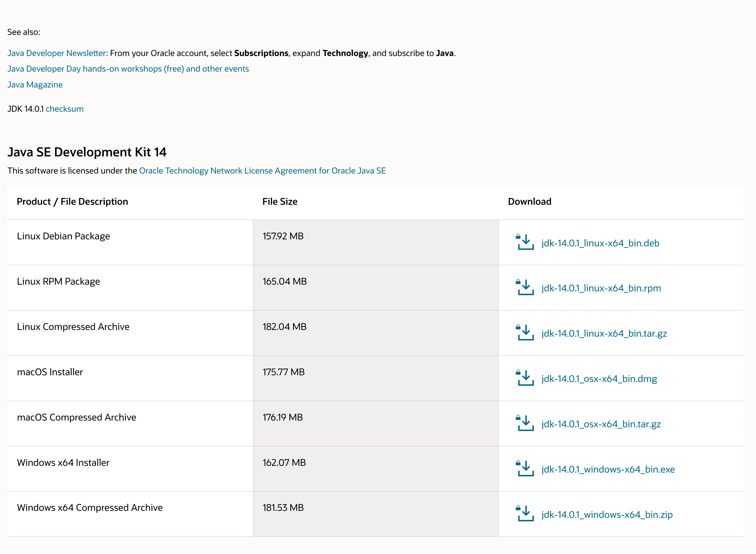The width and height of the screenshot is (756, 554).
Task: Download jdk-14.0.1_osx-x64_bin.dmg file link
Action: 599,379
